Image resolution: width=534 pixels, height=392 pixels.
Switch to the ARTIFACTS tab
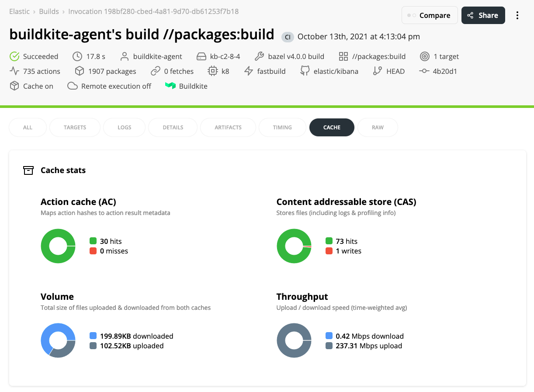tap(228, 128)
